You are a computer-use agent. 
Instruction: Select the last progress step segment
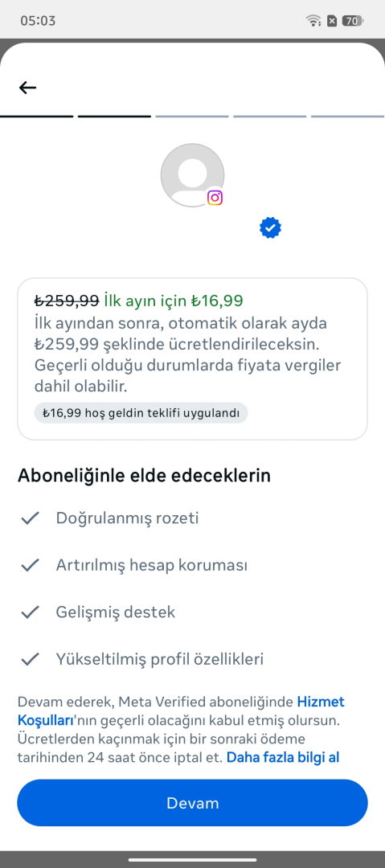point(348,117)
